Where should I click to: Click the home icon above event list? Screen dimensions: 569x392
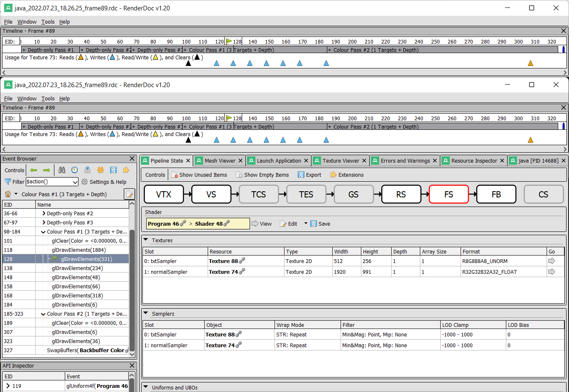(7, 194)
